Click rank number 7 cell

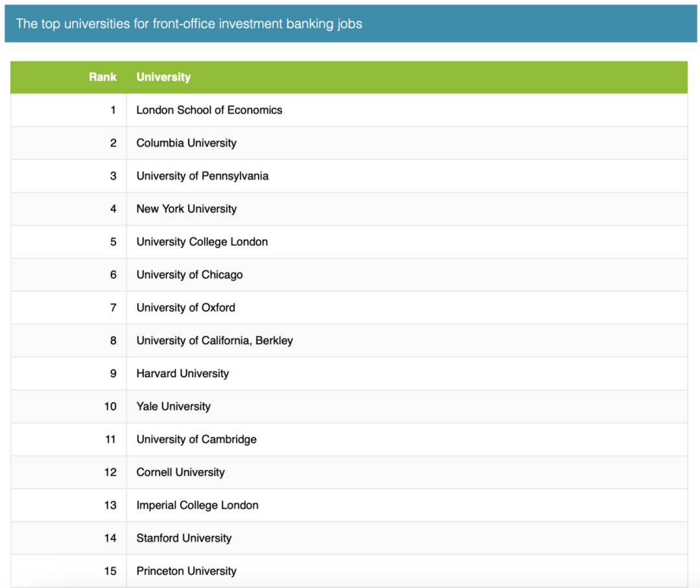[x=69, y=308]
